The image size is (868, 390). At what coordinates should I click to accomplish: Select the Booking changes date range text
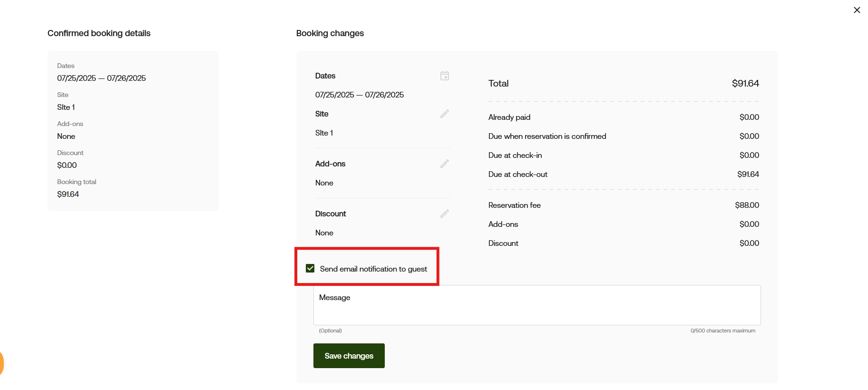point(360,95)
